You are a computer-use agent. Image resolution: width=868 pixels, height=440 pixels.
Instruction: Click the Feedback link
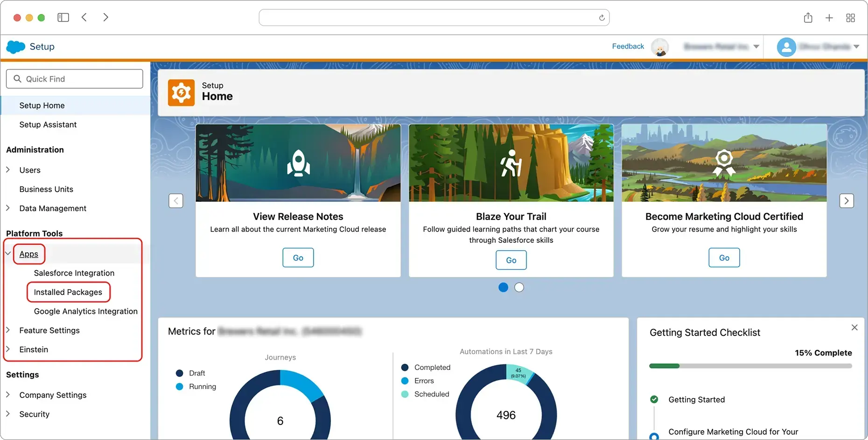[628, 46]
